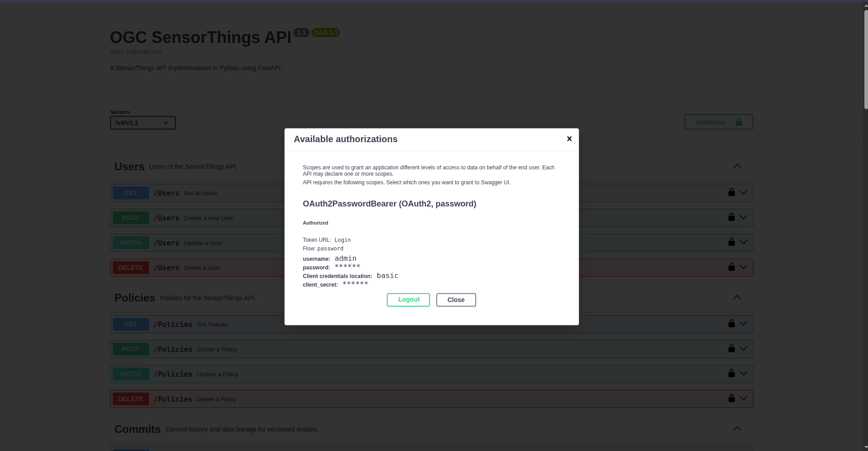
Task: Click the 'Create a Policy' description
Action: [x=217, y=350]
